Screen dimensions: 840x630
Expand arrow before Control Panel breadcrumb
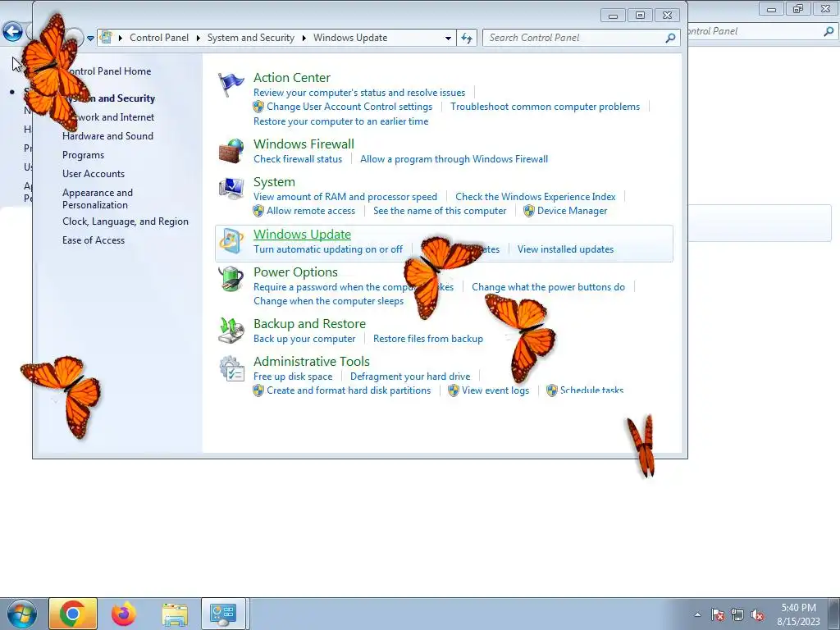point(120,38)
